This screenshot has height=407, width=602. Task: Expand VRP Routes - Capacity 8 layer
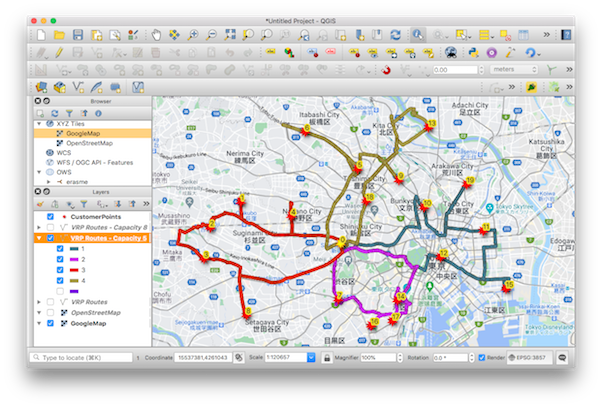tap(39, 227)
